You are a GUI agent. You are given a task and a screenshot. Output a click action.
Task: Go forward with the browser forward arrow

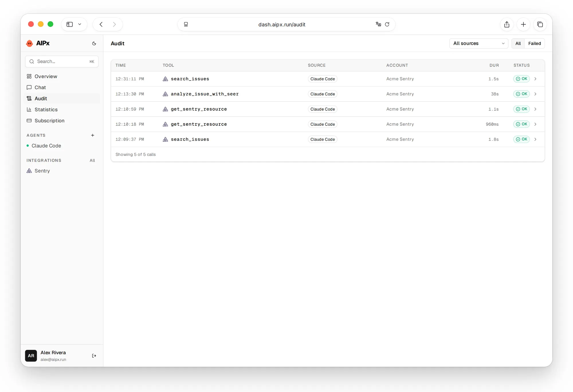tap(114, 24)
